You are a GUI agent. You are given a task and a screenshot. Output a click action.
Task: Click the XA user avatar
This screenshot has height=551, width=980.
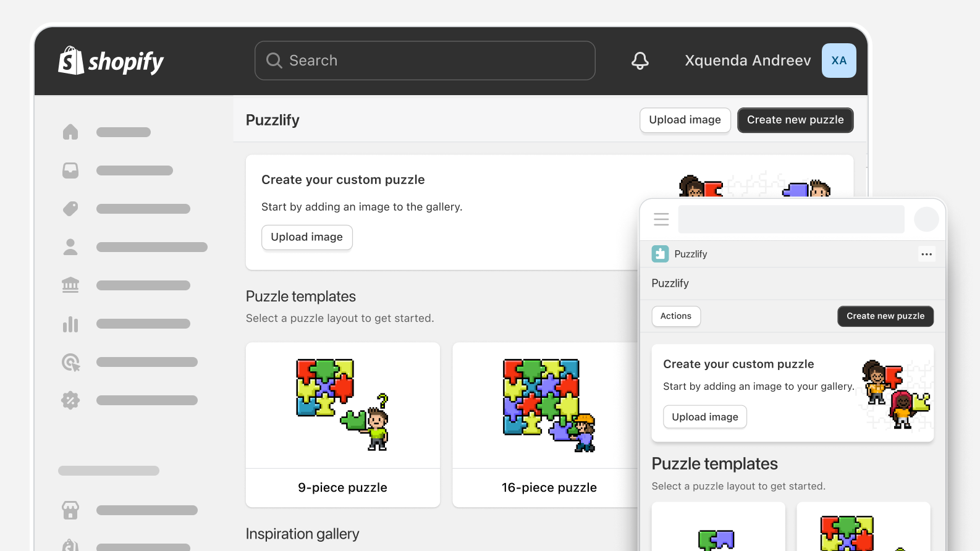(838, 61)
